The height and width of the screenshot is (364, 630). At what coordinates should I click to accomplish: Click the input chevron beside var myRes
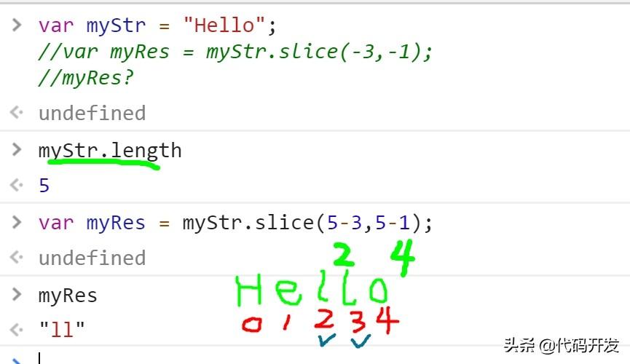point(17,222)
